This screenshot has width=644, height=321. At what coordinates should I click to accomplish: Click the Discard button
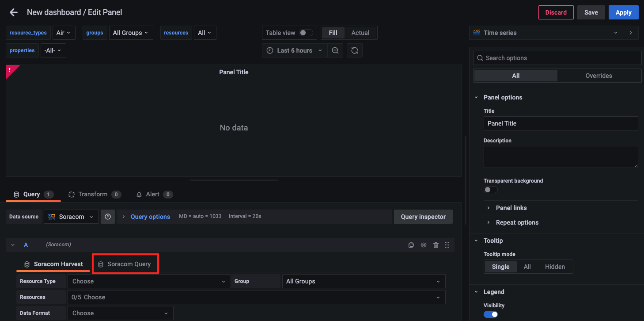click(556, 12)
